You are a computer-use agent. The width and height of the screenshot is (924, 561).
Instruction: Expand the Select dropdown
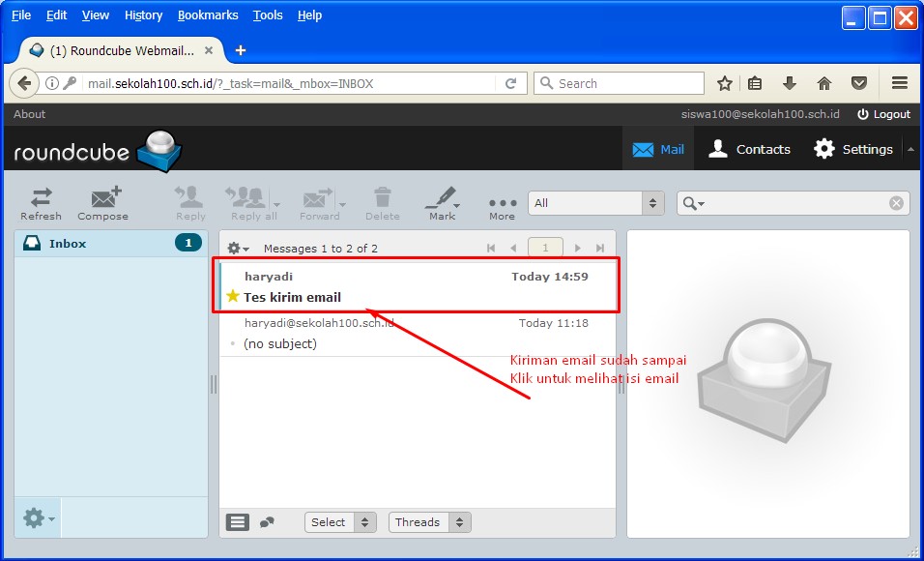coord(340,522)
